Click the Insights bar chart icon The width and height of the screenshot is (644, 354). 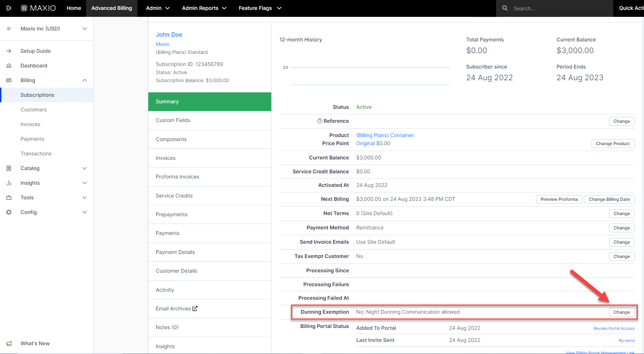9,183
